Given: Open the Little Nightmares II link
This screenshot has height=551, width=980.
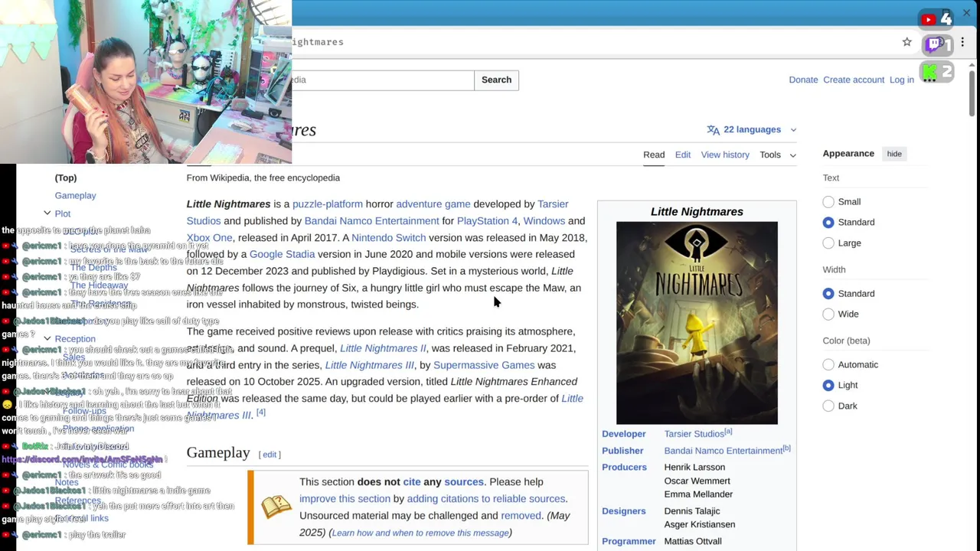Looking at the screenshot, I should (x=383, y=348).
